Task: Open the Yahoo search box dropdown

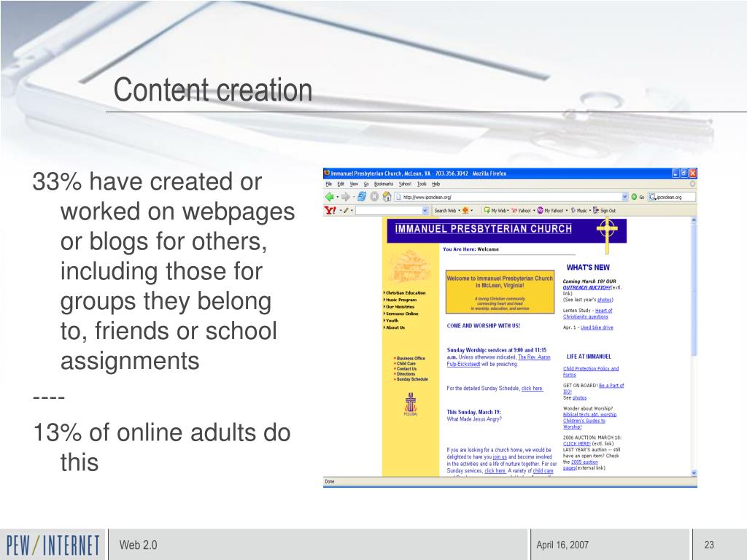Action: tap(425, 210)
